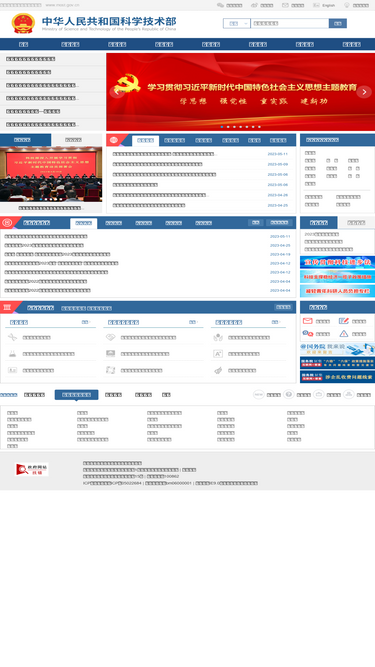Click the lightbulb icon in top bar
375x667 pixels.
pyautogui.click(x=347, y=5)
